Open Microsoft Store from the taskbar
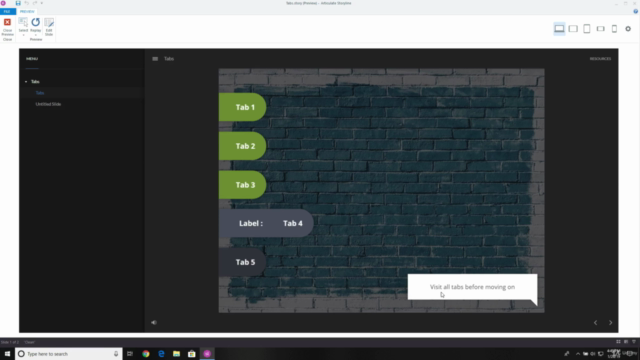The width and height of the screenshot is (640, 360). coord(192,354)
